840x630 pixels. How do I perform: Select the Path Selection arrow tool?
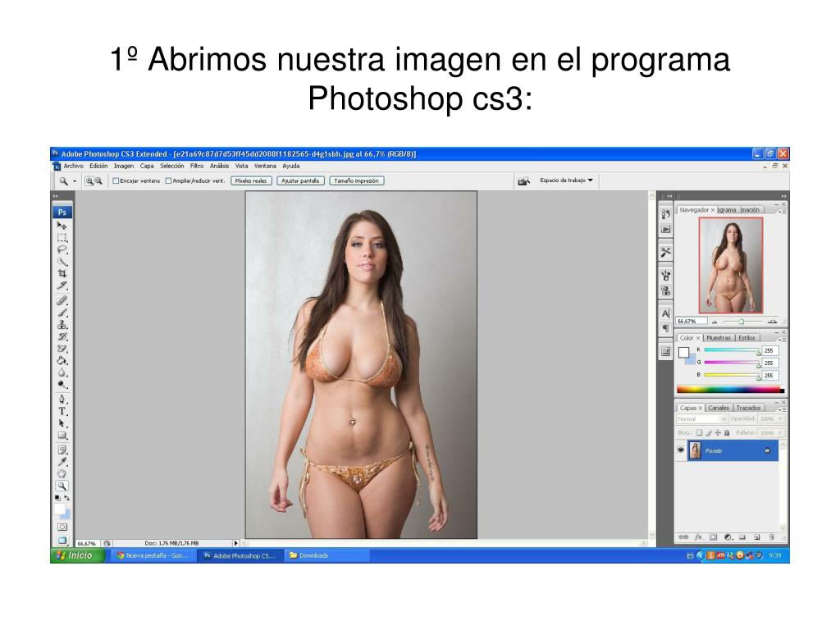click(x=62, y=423)
